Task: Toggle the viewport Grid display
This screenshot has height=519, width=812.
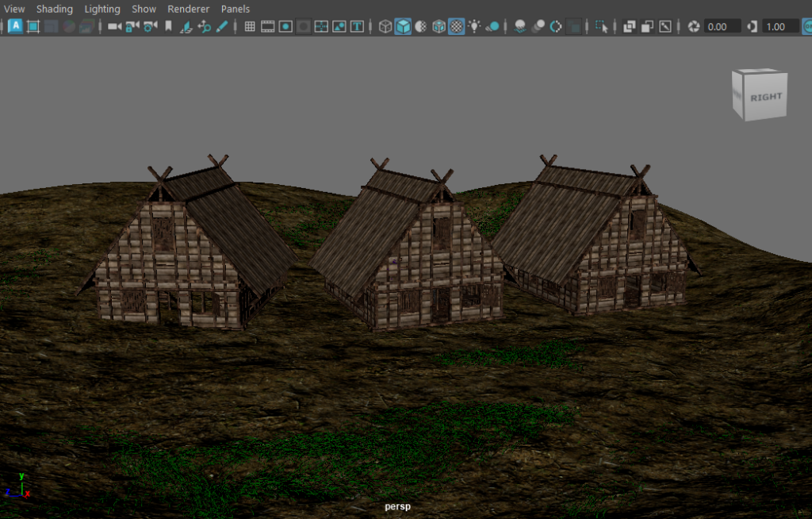Action: (250, 26)
